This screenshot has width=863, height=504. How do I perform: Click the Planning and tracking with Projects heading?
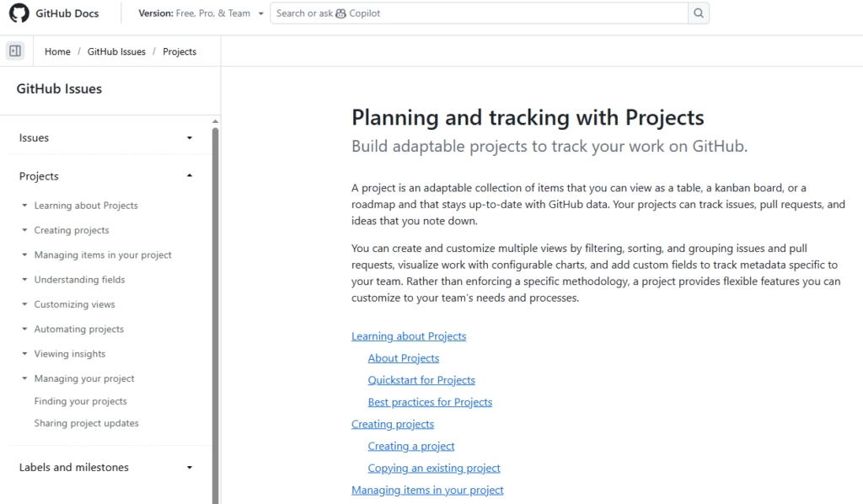point(528,118)
